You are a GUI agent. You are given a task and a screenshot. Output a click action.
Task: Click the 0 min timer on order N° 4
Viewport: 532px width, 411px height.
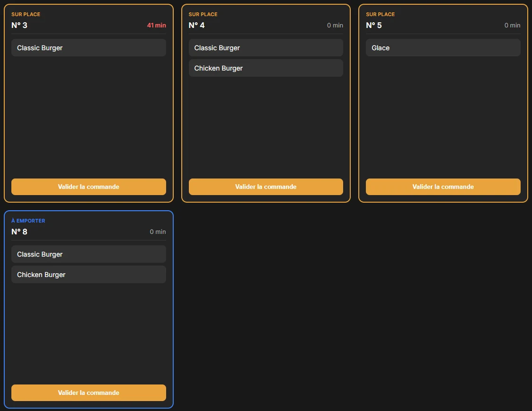point(335,25)
